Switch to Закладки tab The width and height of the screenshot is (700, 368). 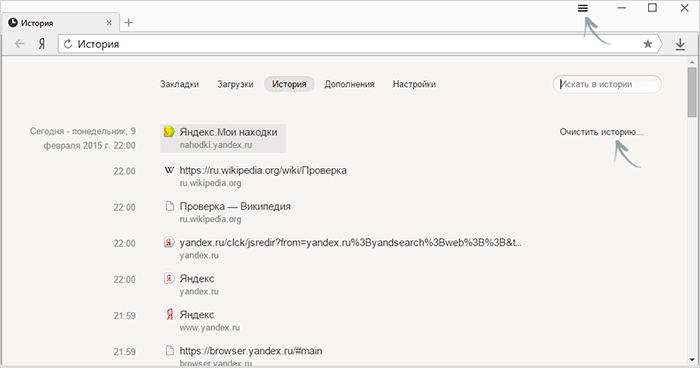coord(179,84)
